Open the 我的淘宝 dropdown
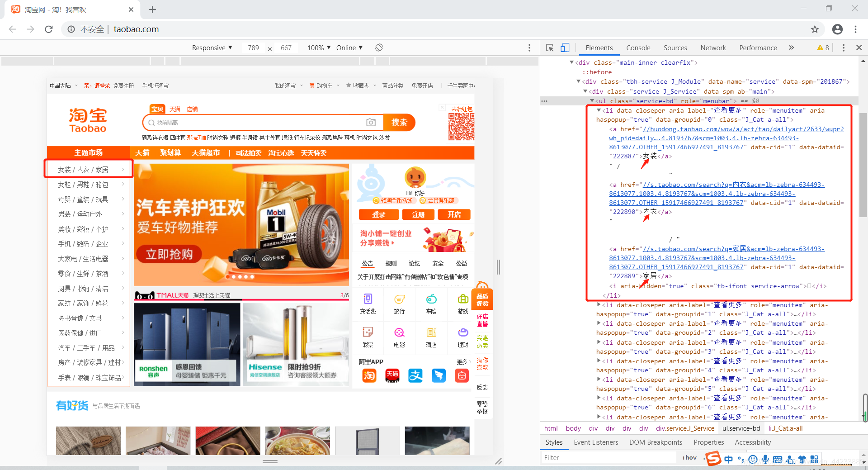The width and height of the screenshot is (868, 470). (x=288, y=85)
